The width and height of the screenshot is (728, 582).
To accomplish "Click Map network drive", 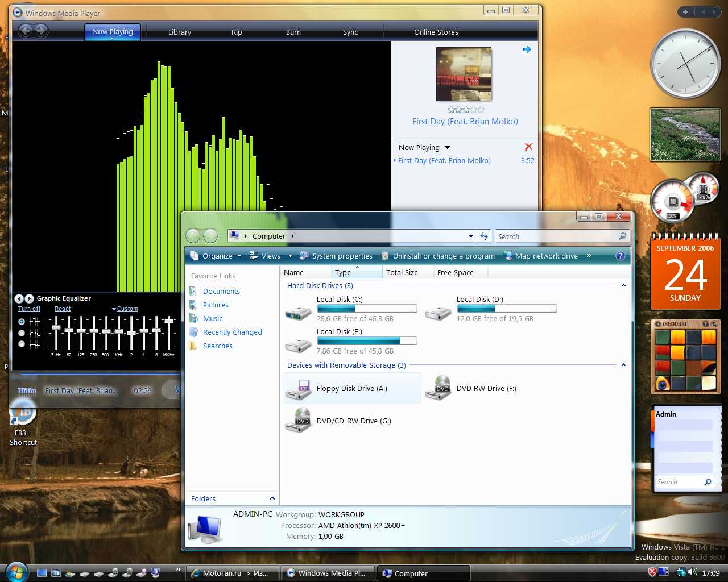I will [541, 256].
